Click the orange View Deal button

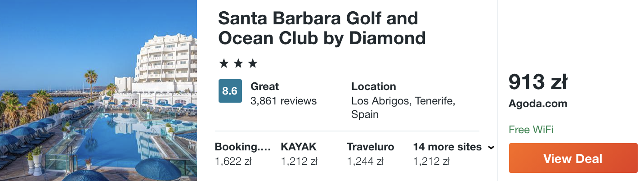point(573,158)
